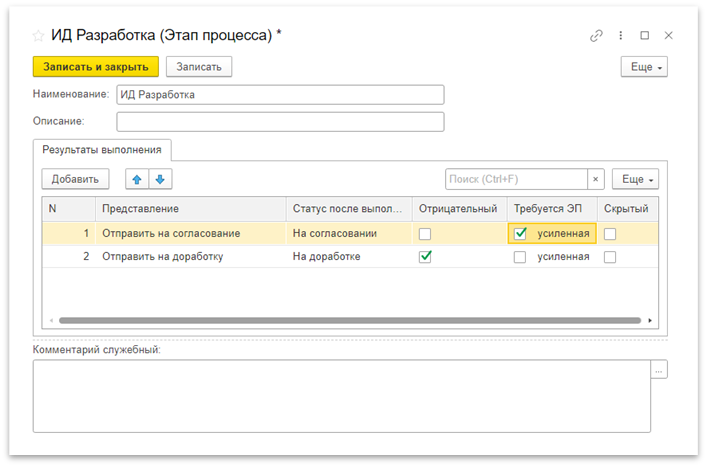This screenshot has height=467, width=707.
Task: Move row down with arrow button
Action: coord(159,179)
